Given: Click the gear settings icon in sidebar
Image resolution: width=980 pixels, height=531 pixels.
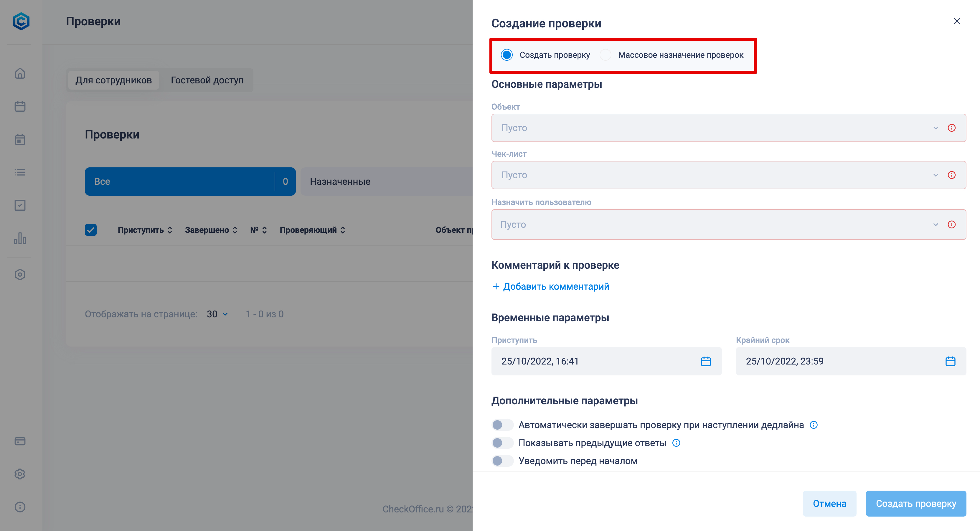Looking at the screenshot, I should coord(20,474).
